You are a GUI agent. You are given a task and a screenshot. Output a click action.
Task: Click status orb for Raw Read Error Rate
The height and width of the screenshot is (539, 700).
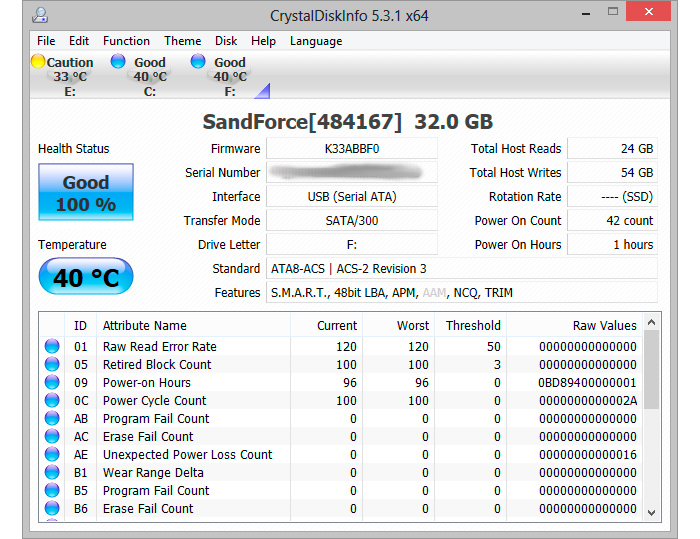click(x=52, y=347)
